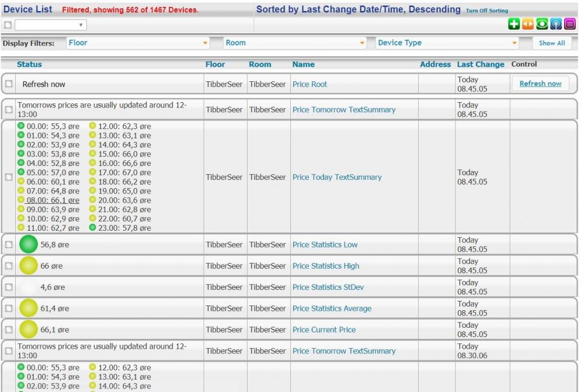Click the green eye view icon
The width and height of the screenshot is (584, 392).
541,25
